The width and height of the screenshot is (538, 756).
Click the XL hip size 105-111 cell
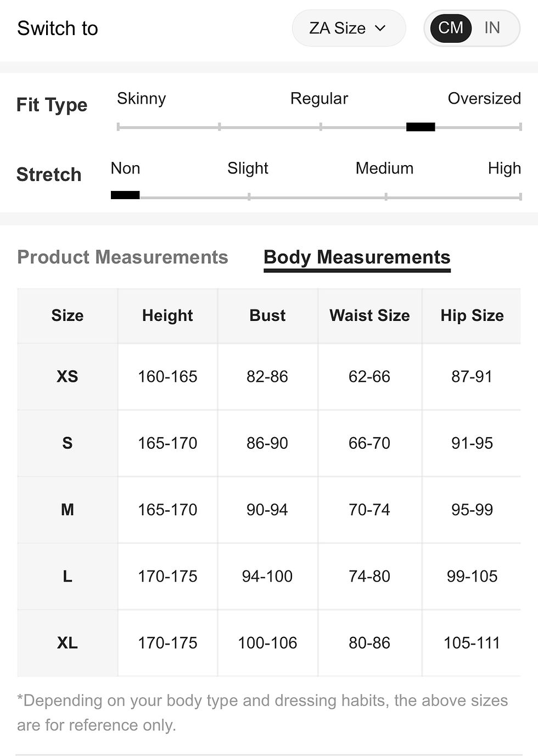point(472,643)
